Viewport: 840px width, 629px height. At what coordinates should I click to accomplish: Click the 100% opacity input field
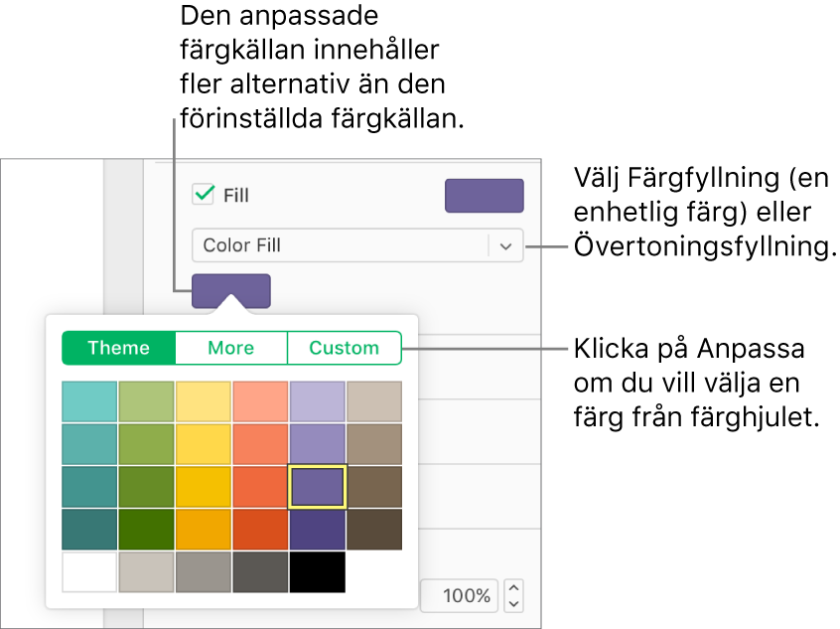coord(459,596)
